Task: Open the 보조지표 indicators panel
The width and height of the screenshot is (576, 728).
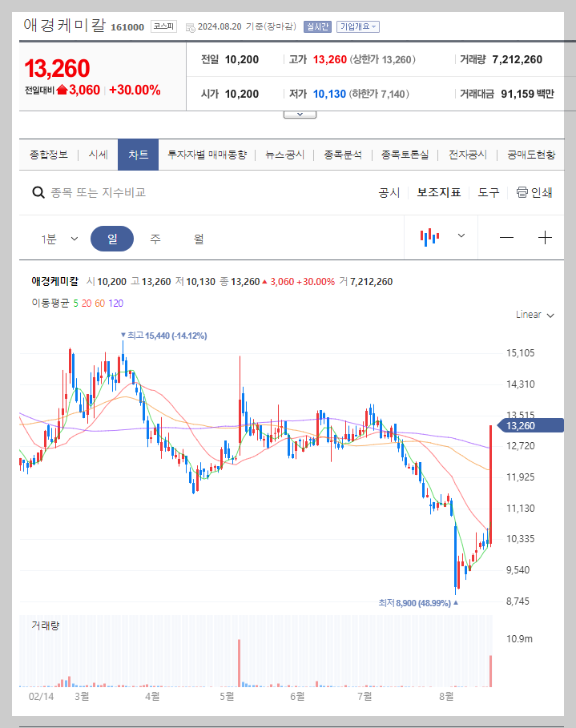Action: (438, 192)
